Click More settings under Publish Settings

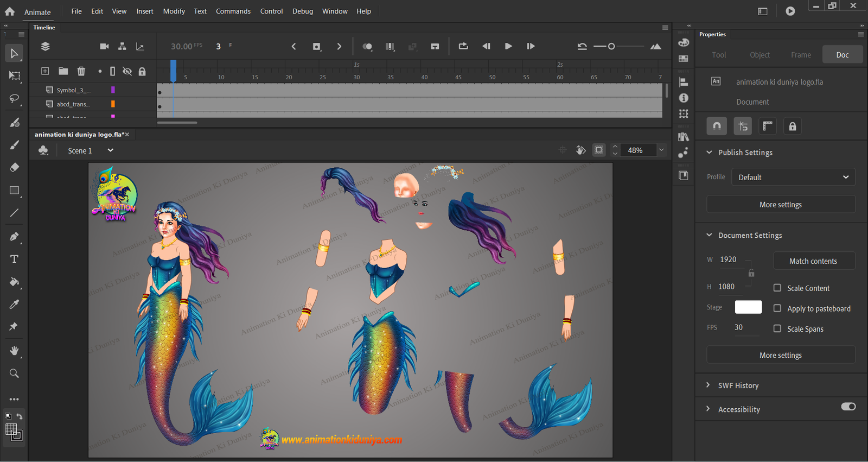point(781,204)
